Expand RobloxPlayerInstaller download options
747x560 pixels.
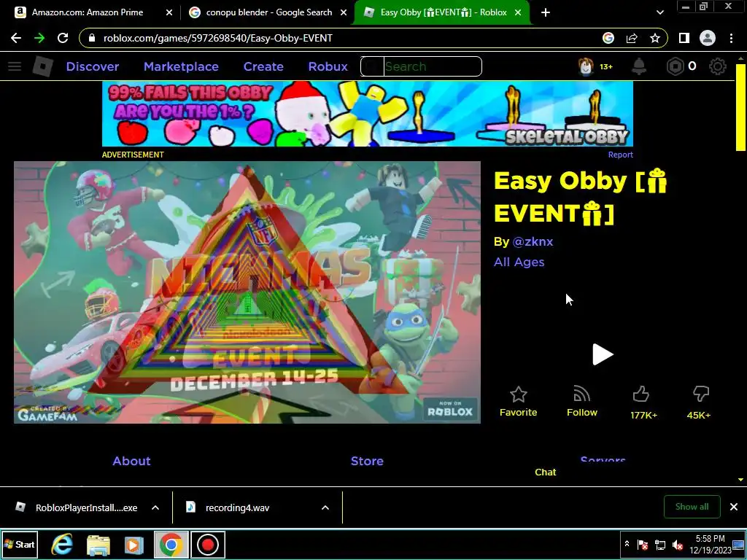[x=155, y=507]
